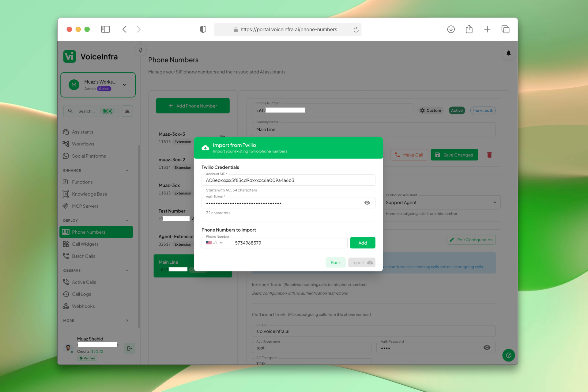The width and height of the screenshot is (588, 392).
Task: Log out via the sign-out icon
Action: coord(130,349)
